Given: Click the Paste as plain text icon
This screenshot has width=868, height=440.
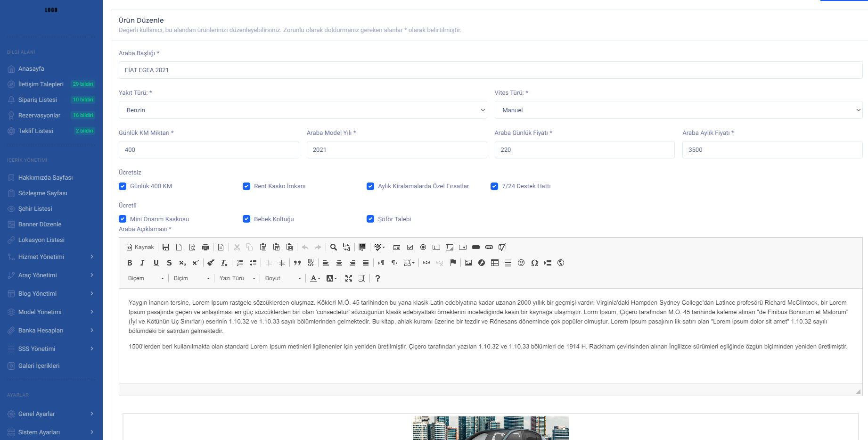Looking at the screenshot, I should (x=277, y=247).
